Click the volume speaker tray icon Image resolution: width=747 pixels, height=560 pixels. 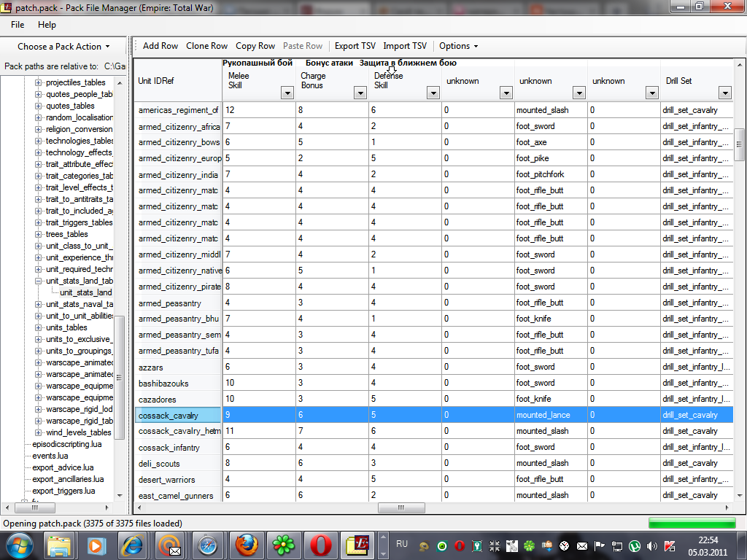[651, 546]
